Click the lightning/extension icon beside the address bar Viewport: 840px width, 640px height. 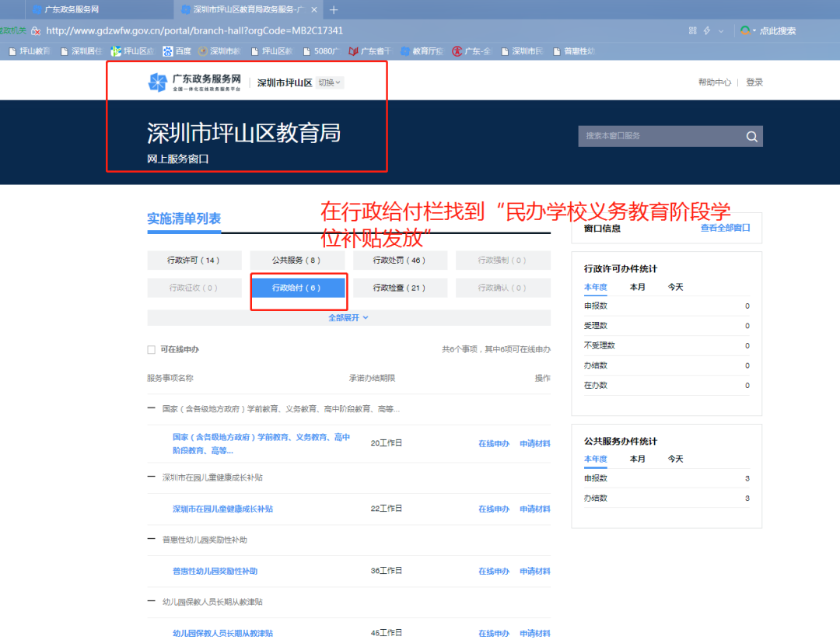(705, 32)
